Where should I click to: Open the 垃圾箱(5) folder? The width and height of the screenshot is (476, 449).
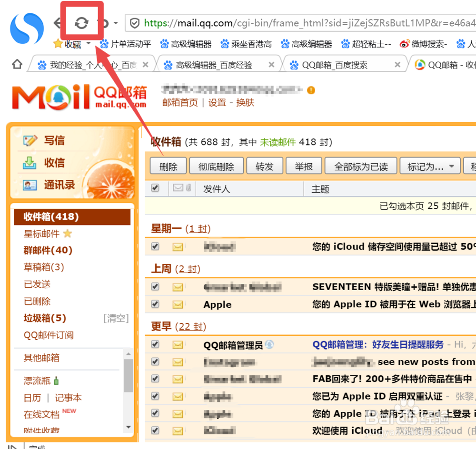tap(45, 318)
